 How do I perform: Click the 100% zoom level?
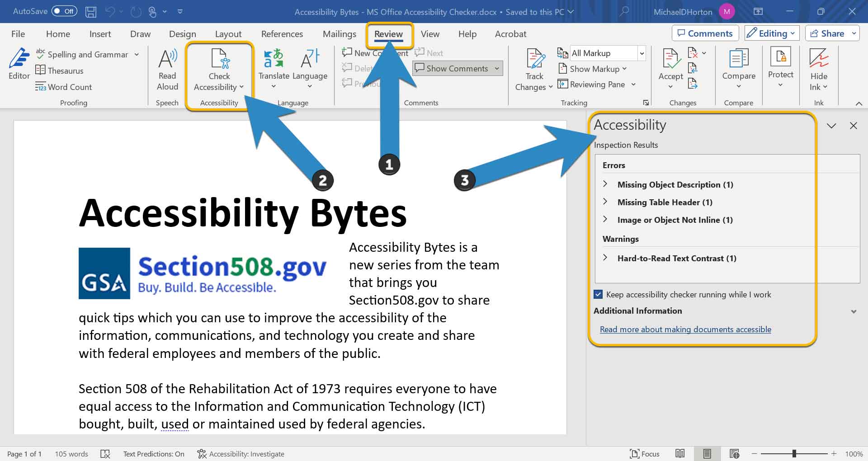854,454
